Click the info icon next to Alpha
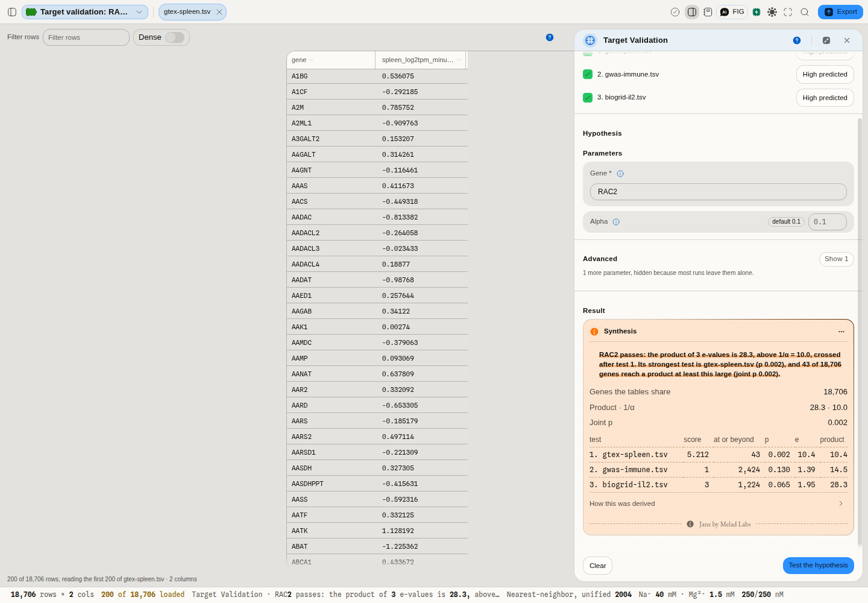Image resolution: width=868 pixels, height=603 pixels. (616, 222)
